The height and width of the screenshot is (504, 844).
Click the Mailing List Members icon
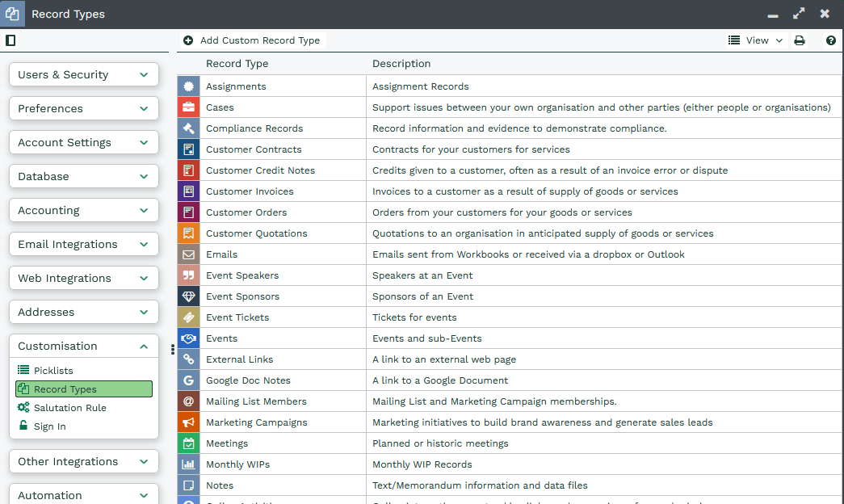click(x=188, y=401)
